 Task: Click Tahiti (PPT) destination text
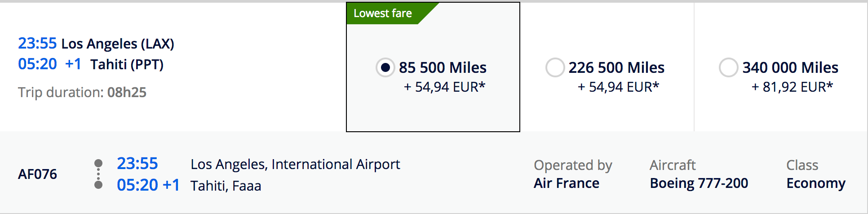127,64
